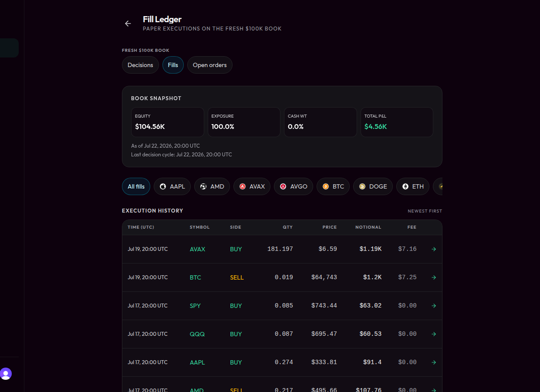The height and width of the screenshot is (392, 540).
Task: Open details arrow for SPY buy fill
Action: coord(434,306)
